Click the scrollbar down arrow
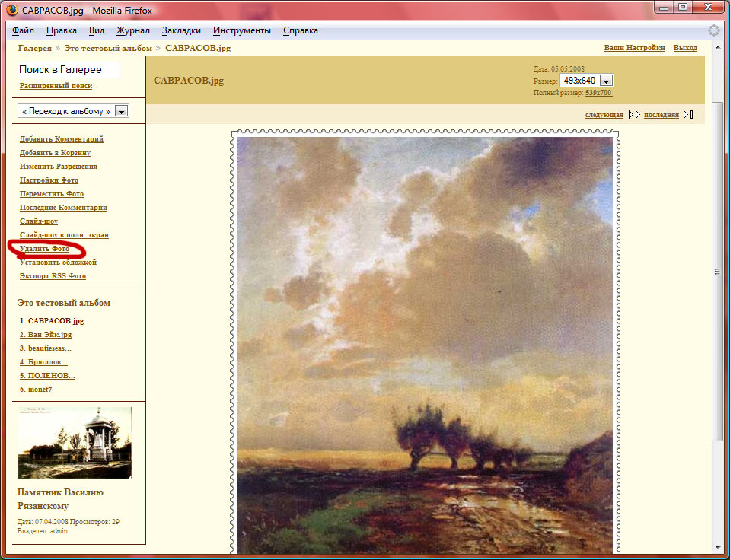Viewport: 730px width, 560px height. tap(717, 547)
